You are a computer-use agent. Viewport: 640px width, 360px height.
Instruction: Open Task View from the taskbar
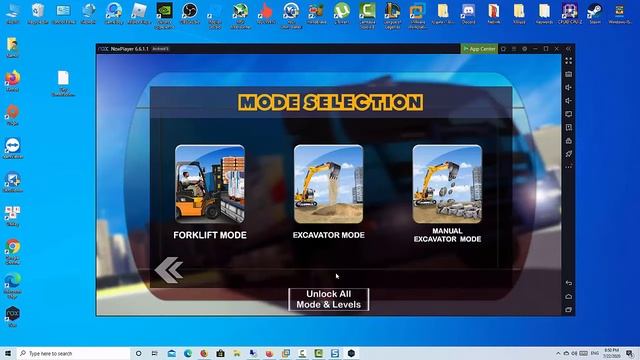(155, 353)
